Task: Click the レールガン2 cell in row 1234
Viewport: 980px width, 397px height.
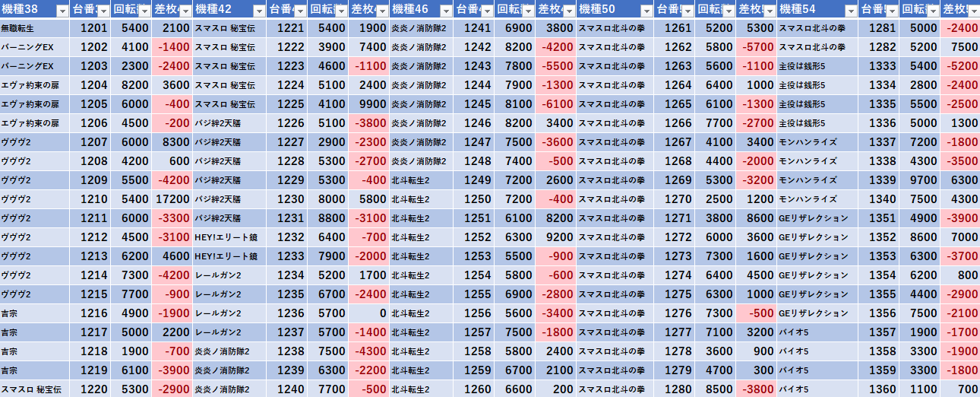Action: pyautogui.click(x=230, y=275)
